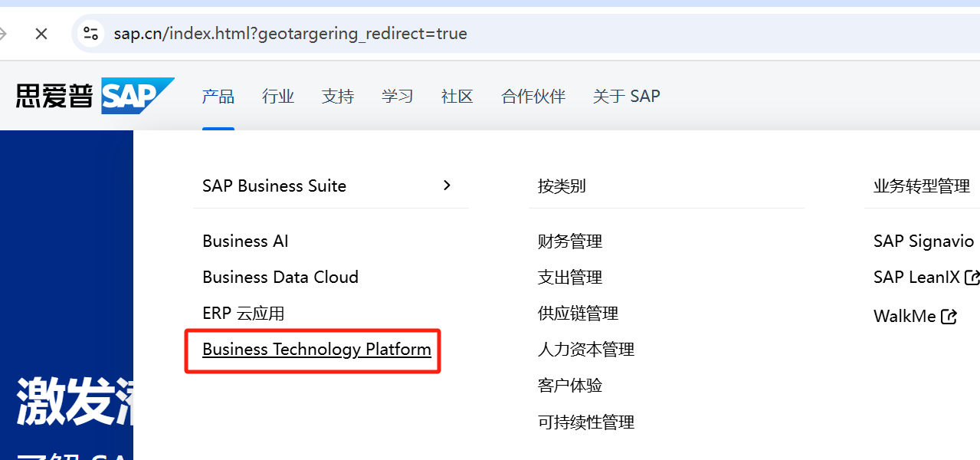Open WalkMe external link icon

point(949,316)
